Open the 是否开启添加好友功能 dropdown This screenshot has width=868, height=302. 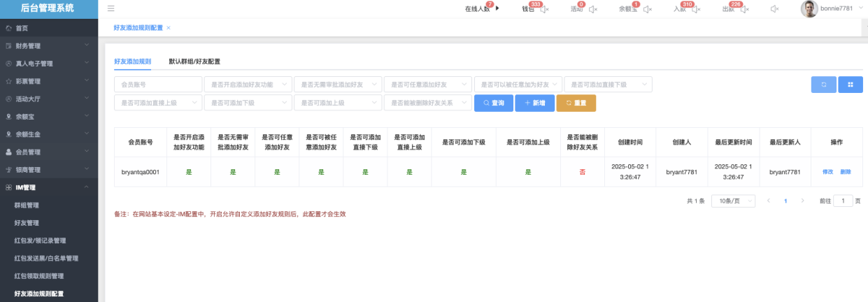[x=248, y=85]
